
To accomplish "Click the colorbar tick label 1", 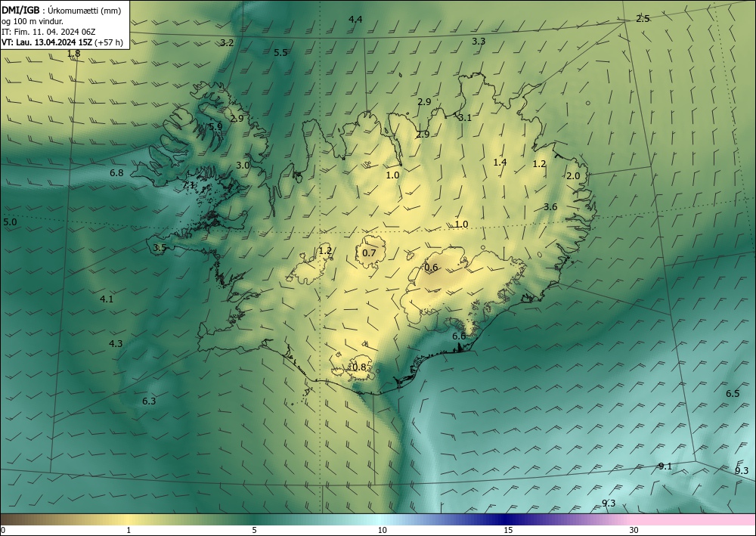I will [x=129, y=530].
